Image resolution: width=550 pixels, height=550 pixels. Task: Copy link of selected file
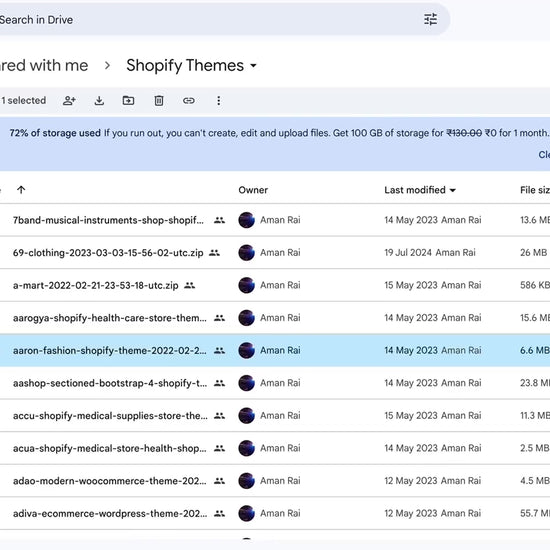(x=189, y=101)
